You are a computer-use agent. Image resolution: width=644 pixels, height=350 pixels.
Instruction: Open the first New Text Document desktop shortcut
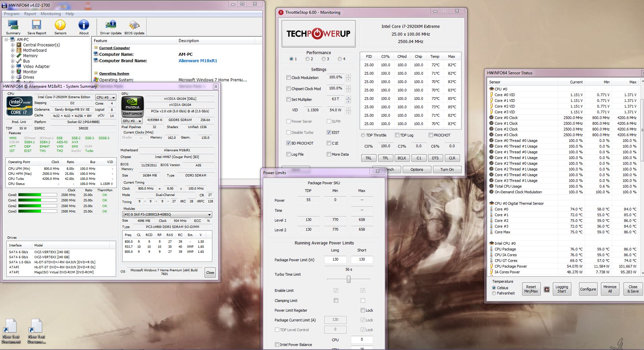click(11, 331)
